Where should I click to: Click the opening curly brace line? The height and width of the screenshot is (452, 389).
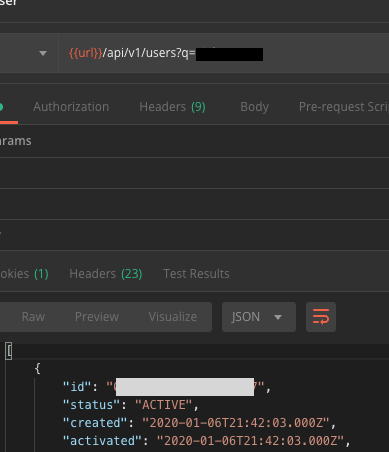pyautogui.click(x=38, y=369)
